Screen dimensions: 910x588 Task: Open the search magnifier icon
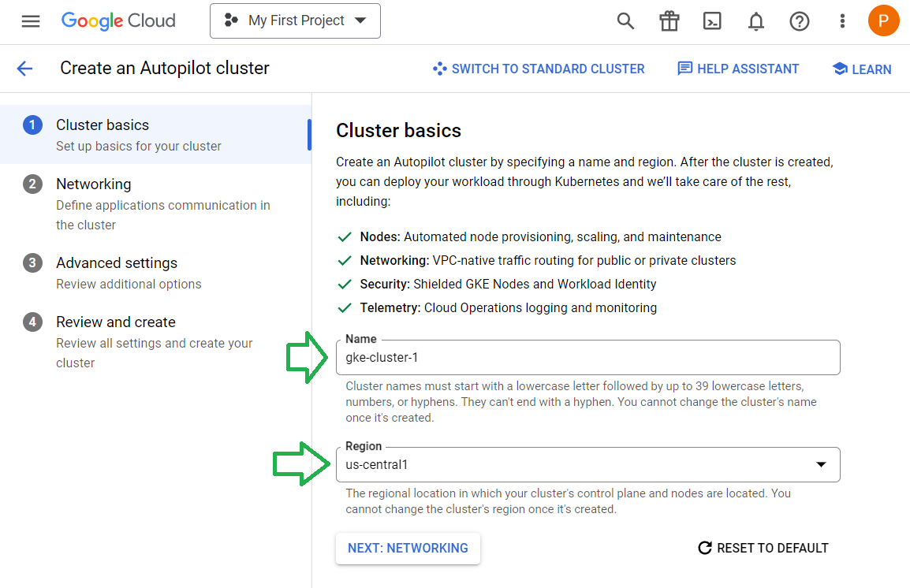[625, 21]
